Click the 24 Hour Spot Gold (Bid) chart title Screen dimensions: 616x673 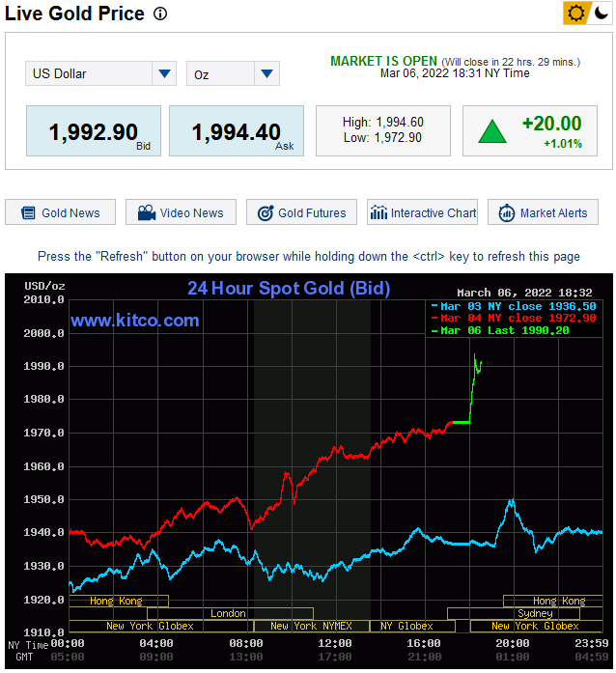click(289, 288)
